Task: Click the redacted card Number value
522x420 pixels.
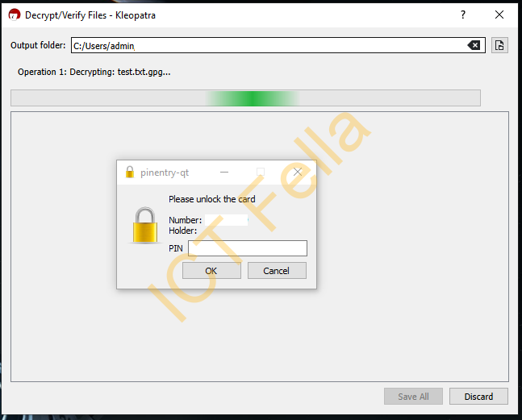Action: point(227,220)
